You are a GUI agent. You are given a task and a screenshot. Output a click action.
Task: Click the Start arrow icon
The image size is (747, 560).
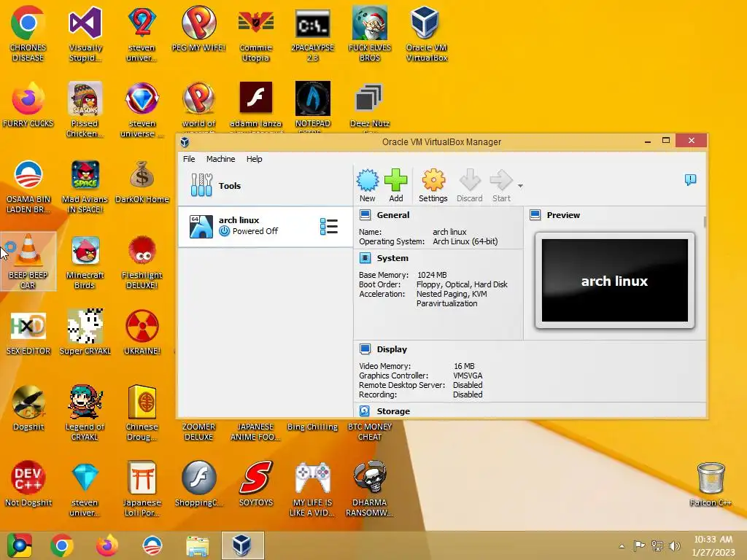501,185
